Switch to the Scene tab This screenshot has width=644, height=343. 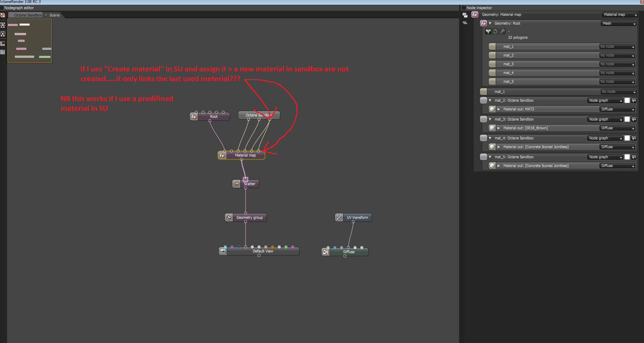(55, 15)
